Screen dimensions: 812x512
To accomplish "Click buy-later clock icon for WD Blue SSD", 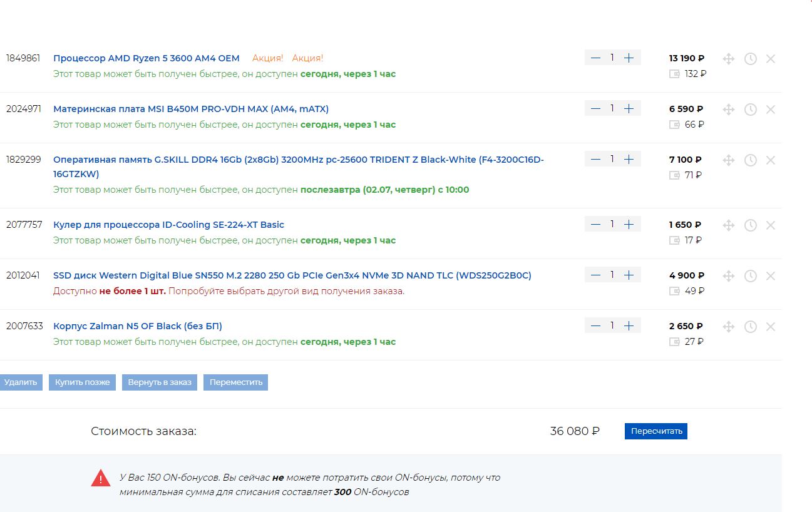I will (x=751, y=276).
